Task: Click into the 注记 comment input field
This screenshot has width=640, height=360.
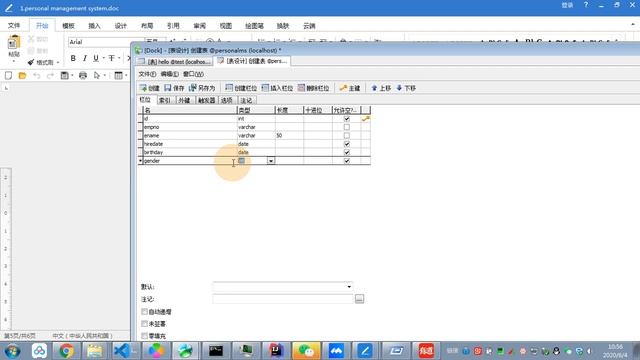Action: tap(282, 299)
